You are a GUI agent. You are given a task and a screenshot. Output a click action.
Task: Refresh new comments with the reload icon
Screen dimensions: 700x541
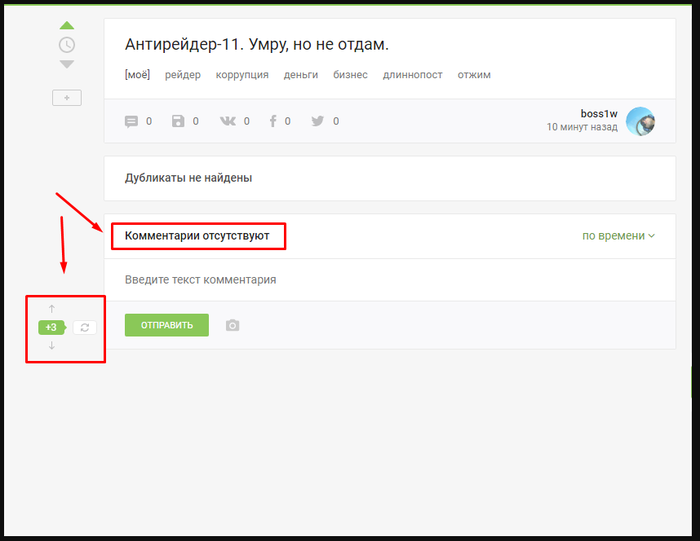coord(85,327)
